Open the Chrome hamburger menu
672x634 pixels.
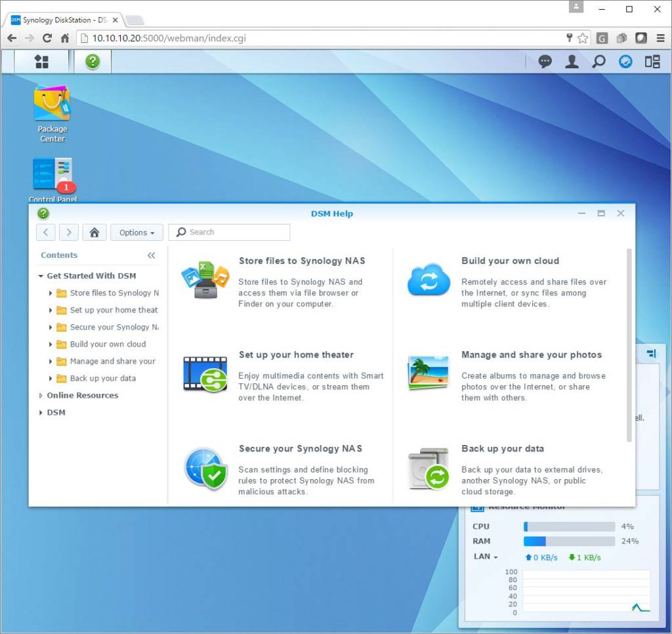coord(660,38)
